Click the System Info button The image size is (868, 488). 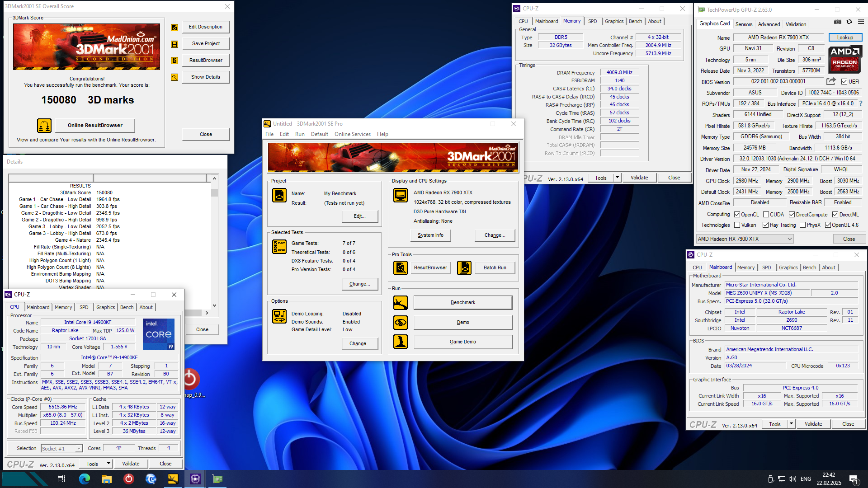pos(430,235)
